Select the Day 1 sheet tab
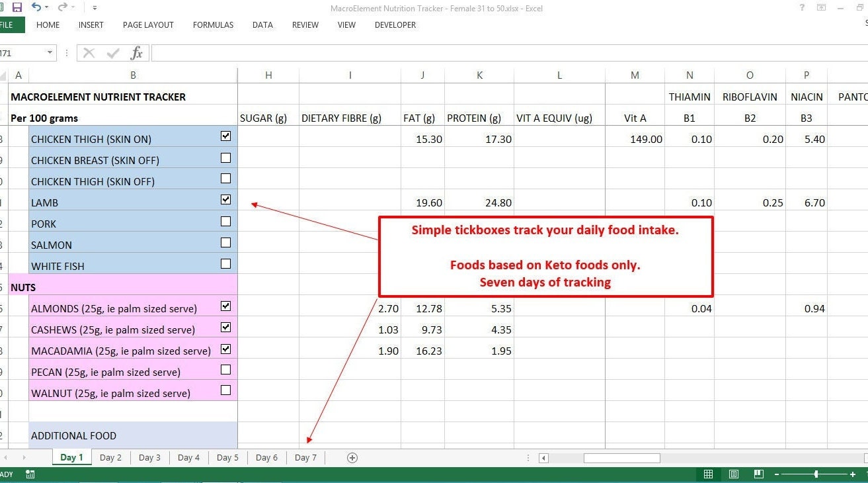This screenshot has width=868, height=483. pyautogui.click(x=71, y=457)
